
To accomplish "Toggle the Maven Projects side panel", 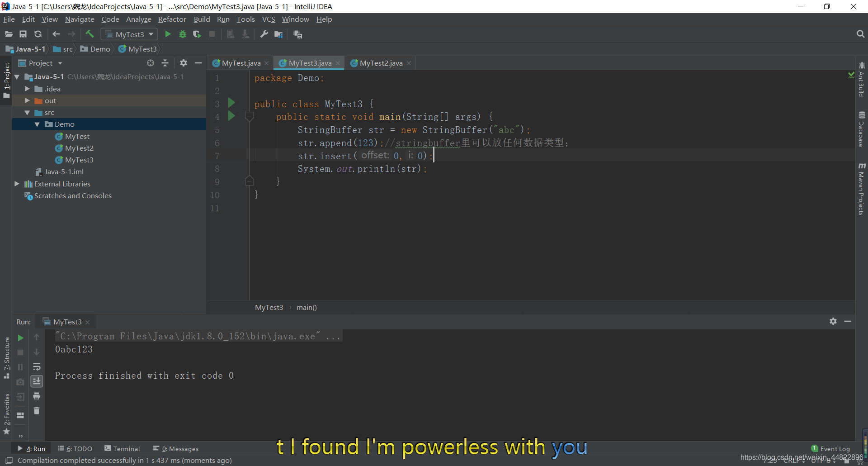I will pos(862,189).
